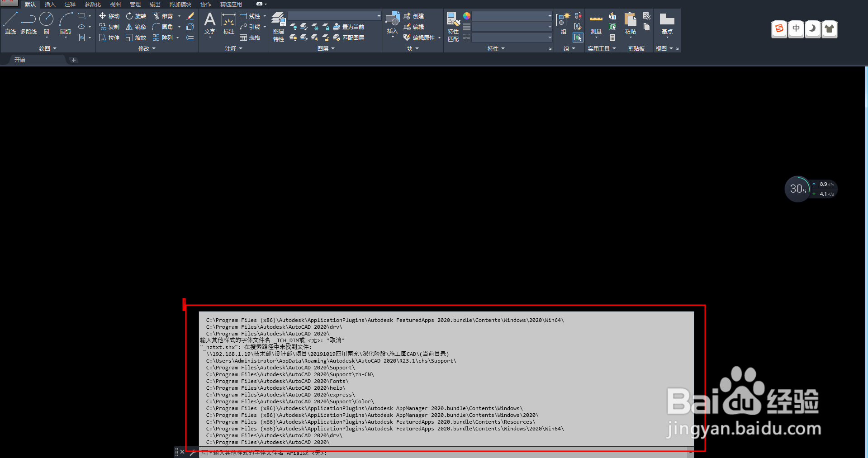
Task: Click 编辑属性 edit attributes button
Action: [x=419, y=38]
